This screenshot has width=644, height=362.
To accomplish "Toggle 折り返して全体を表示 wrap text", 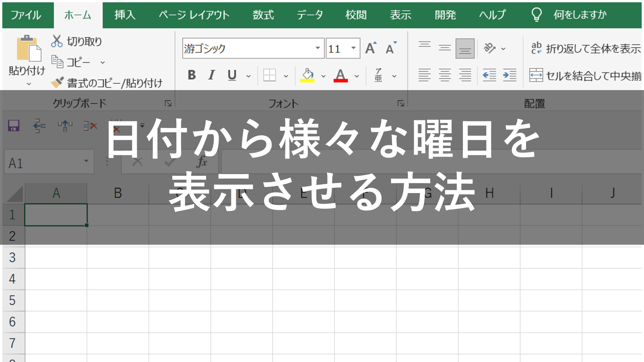I will (586, 48).
